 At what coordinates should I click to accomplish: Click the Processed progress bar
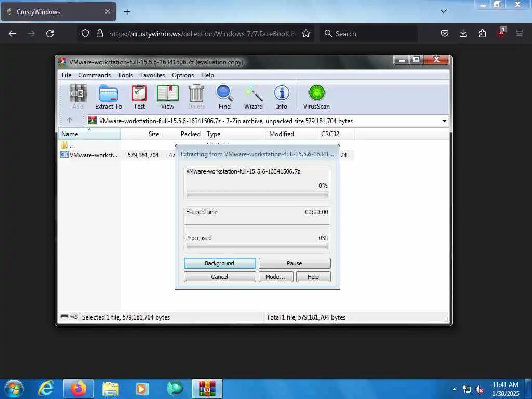257,246
